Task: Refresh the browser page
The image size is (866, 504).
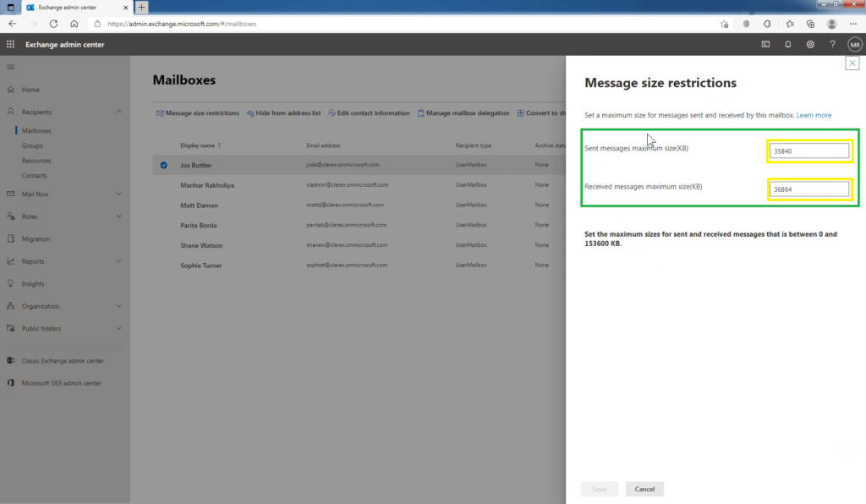Action: coord(53,24)
